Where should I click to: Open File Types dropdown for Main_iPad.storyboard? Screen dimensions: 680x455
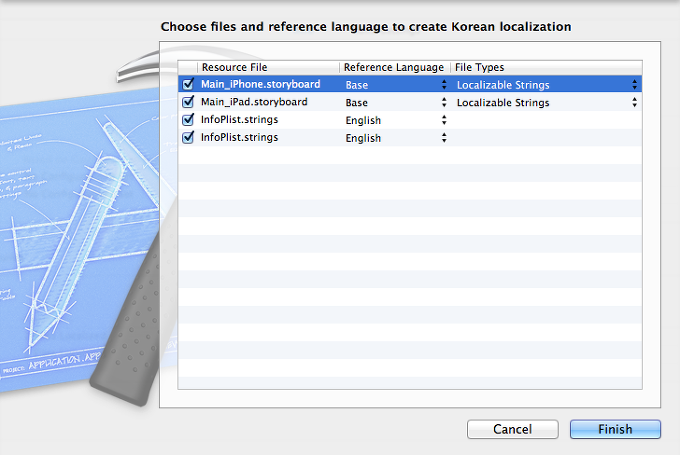click(547, 102)
